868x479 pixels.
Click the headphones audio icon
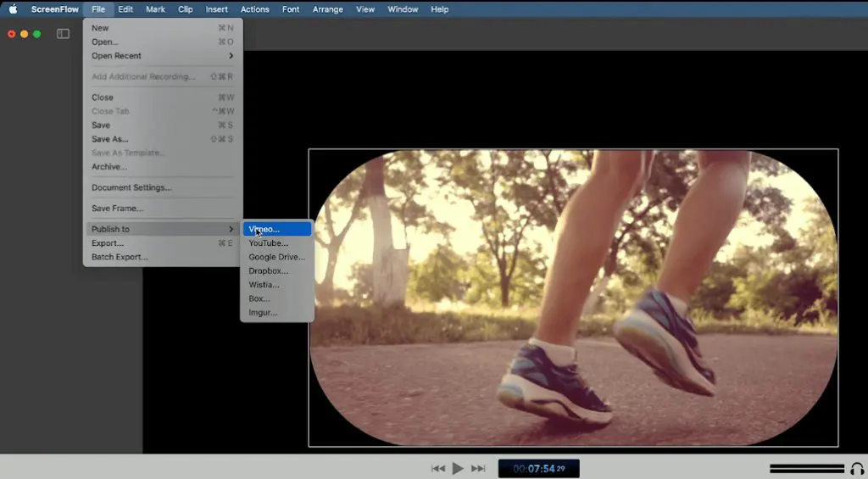coord(857,469)
